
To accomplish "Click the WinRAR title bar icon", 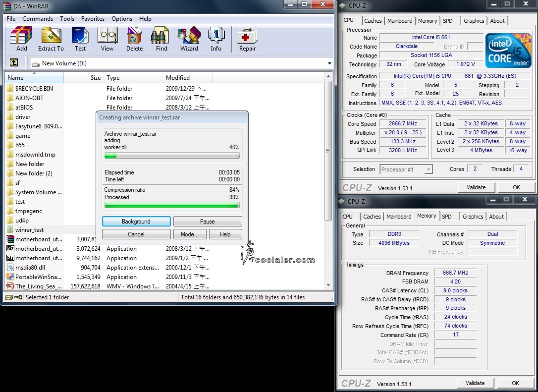I will click(7, 6).
